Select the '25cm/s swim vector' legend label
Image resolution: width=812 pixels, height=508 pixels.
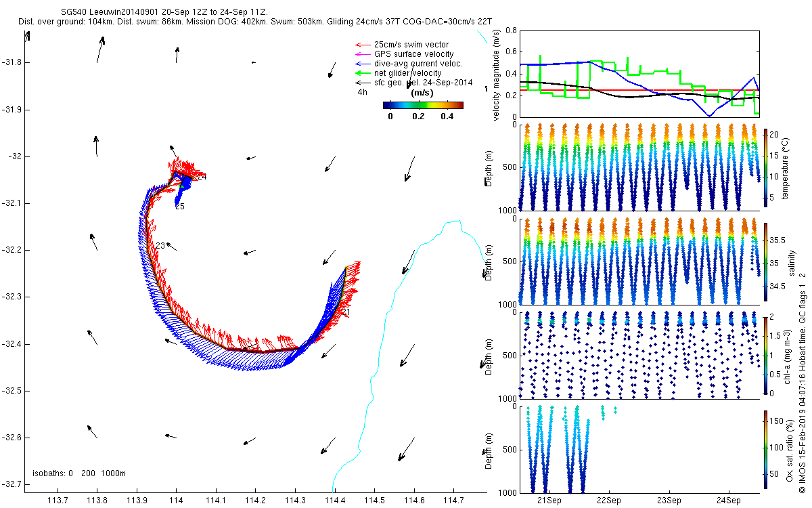(411, 45)
